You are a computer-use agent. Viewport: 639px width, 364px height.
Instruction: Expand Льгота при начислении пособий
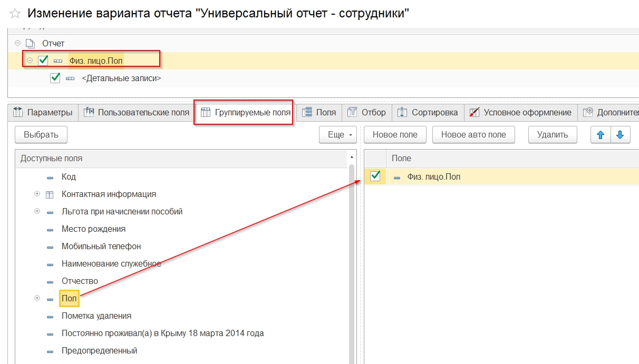click(x=37, y=211)
